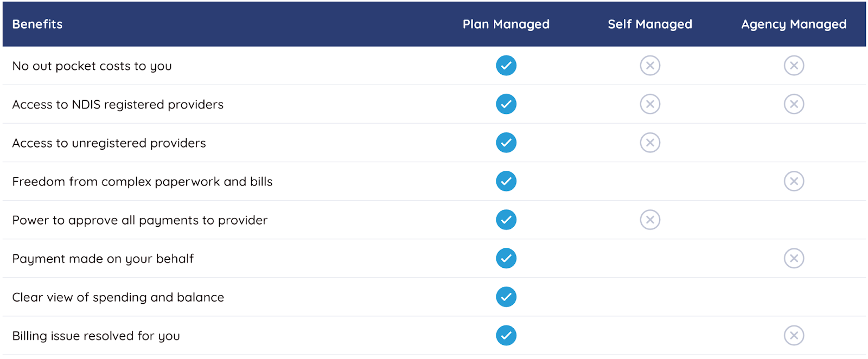This screenshot has width=868, height=359.
Task: Click the Plan Managed checkmark for NDIS registered providers
Action: 506,104
